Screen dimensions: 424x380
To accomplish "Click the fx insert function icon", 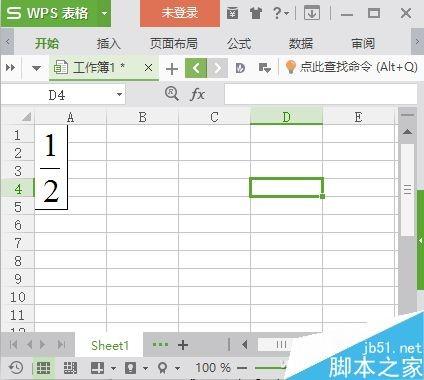I will pyautogui.click(x=197, y=94).
